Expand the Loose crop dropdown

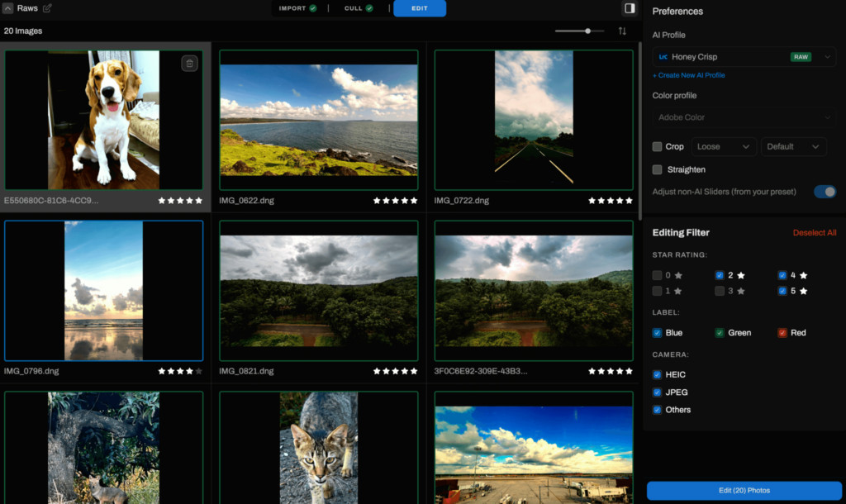pyautogui.click(x=723, y=147)
